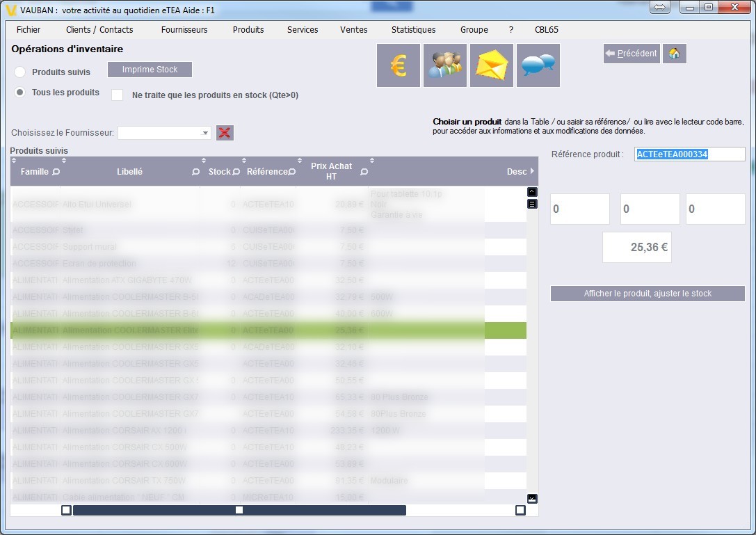This screenshot has height=535, width=756.
Task: Open the clients group people icon
Action: pos(445,65)
